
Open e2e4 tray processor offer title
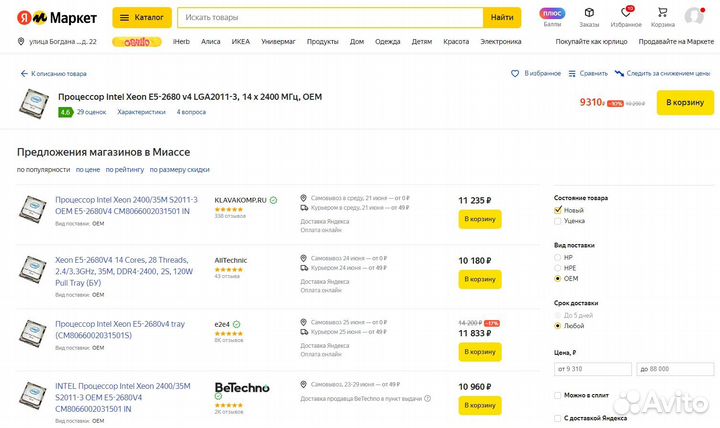(x=120, y=329)
